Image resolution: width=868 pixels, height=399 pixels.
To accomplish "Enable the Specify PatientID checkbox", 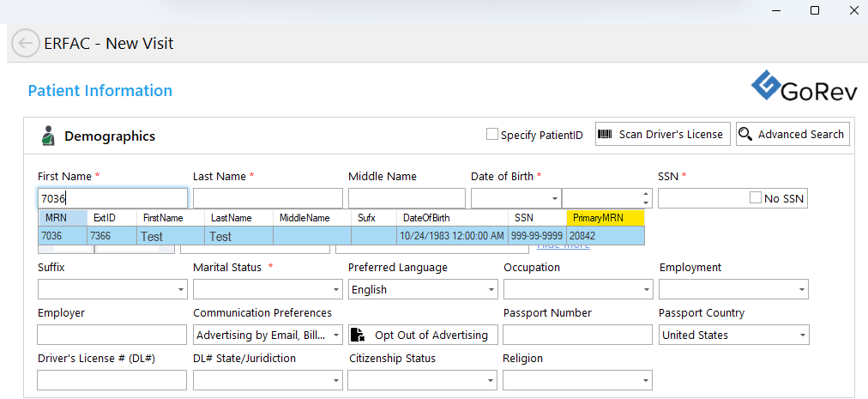I will [x=492, y=134].
